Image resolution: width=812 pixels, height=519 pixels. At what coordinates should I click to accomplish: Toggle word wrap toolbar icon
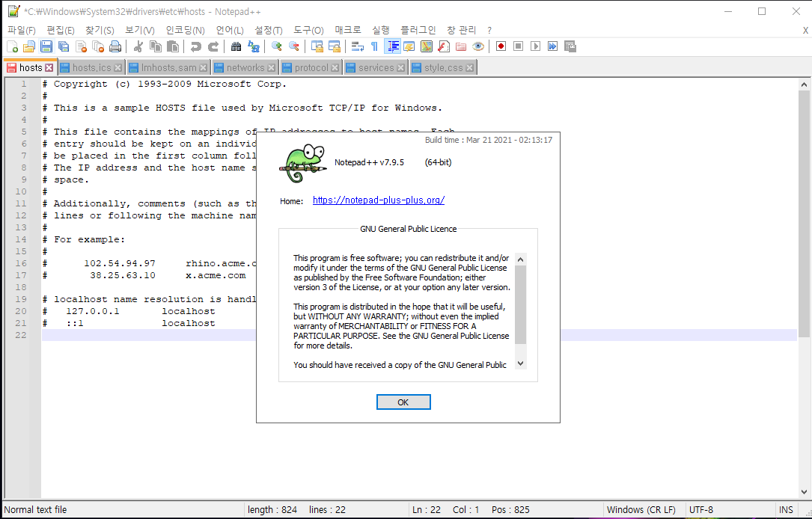[357, 46]
